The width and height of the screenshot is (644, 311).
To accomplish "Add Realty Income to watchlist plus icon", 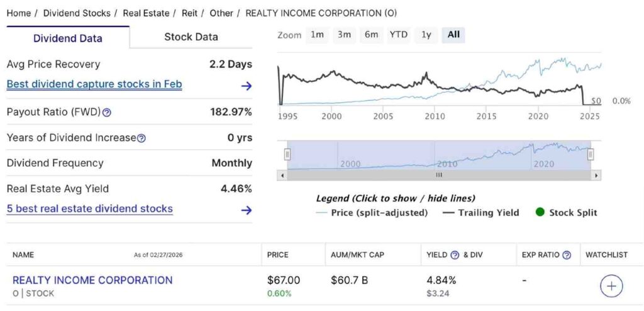I will point(611,286).
